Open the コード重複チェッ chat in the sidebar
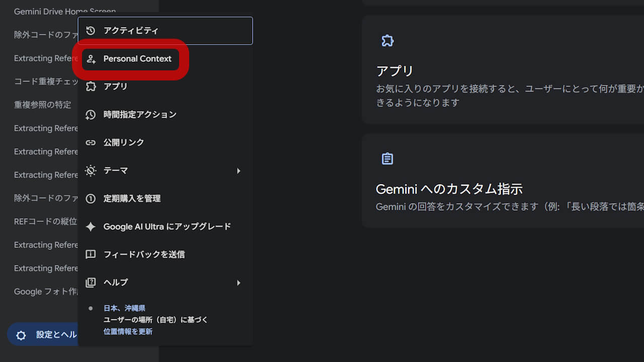The height and width of the screenshot is (362, 644). pyautogui.click(x=46, y=81)
